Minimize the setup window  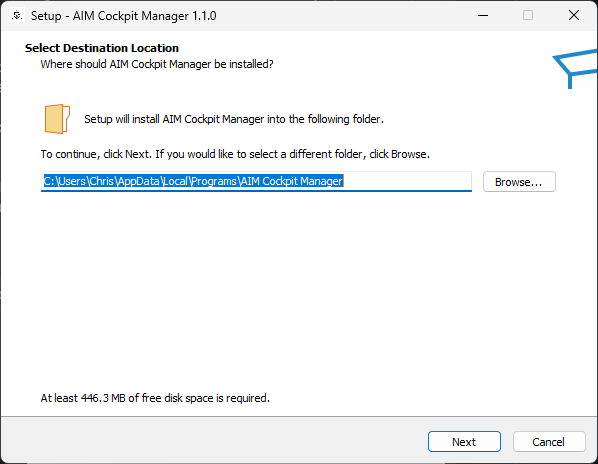click(483, 15)
